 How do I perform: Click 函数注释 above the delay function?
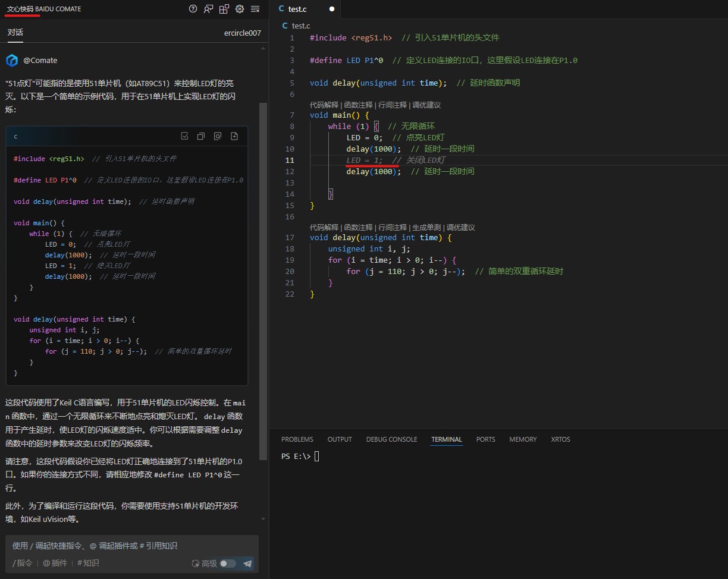(x=358, y=227)
